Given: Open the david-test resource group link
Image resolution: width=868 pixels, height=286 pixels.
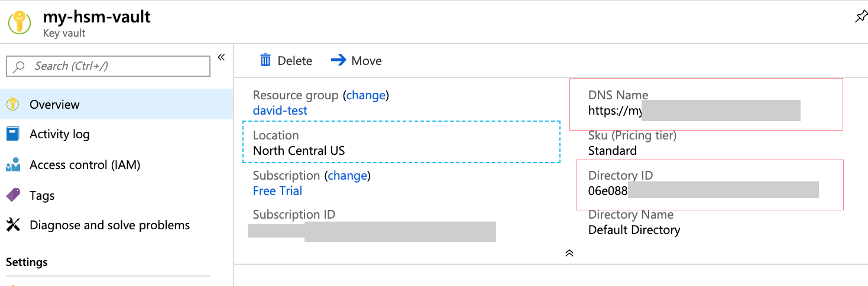Looking at the screenshot, I should click(280, 110).
